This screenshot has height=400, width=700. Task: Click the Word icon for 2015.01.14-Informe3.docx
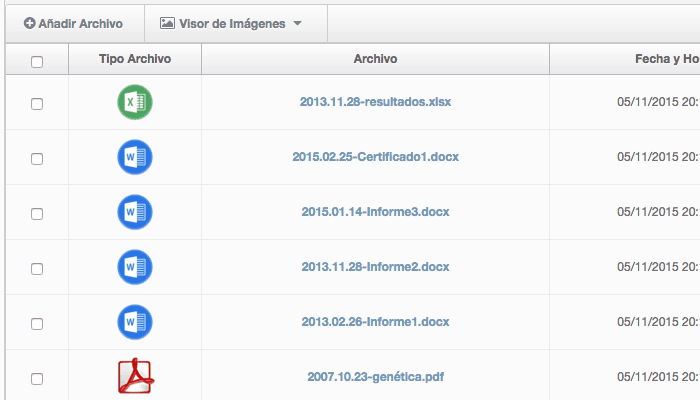coord(135,212)
